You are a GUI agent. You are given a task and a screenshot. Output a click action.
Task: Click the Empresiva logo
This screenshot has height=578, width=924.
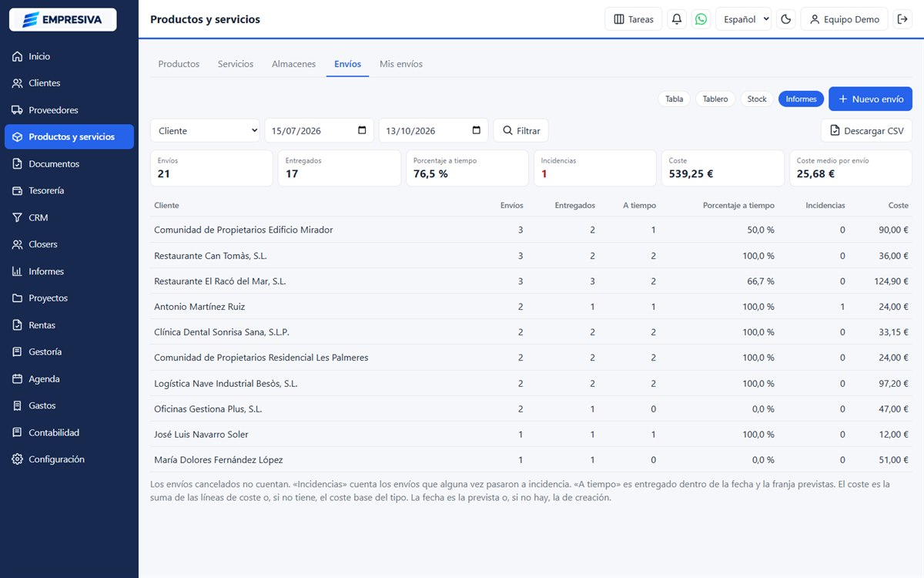(62, 19)
